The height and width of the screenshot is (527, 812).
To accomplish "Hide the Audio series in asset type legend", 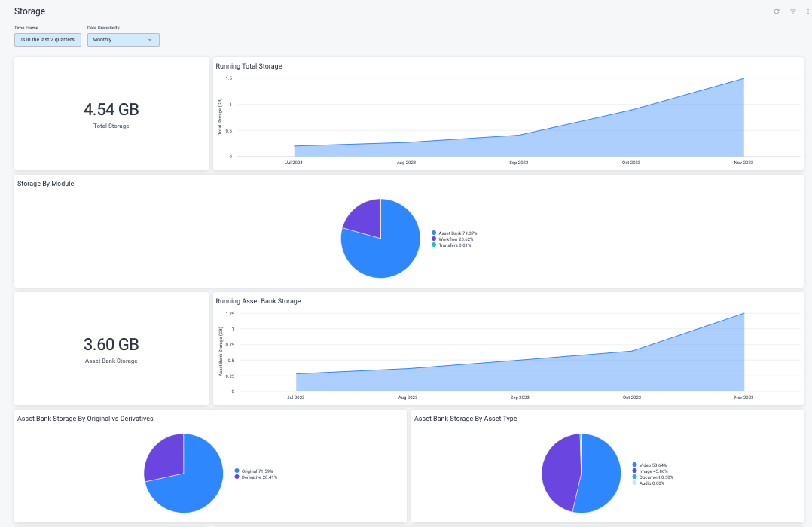I will click(x=653, y=483).
